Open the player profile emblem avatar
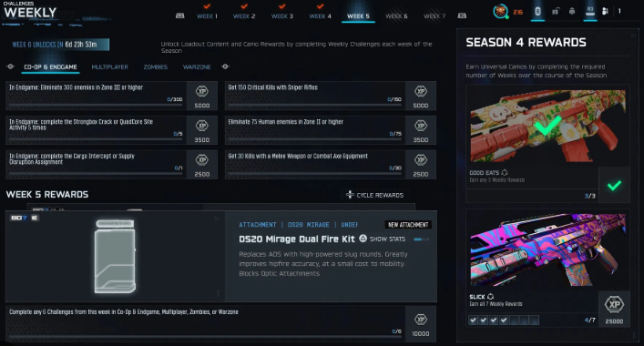644x346 pixels. [500, 11]
